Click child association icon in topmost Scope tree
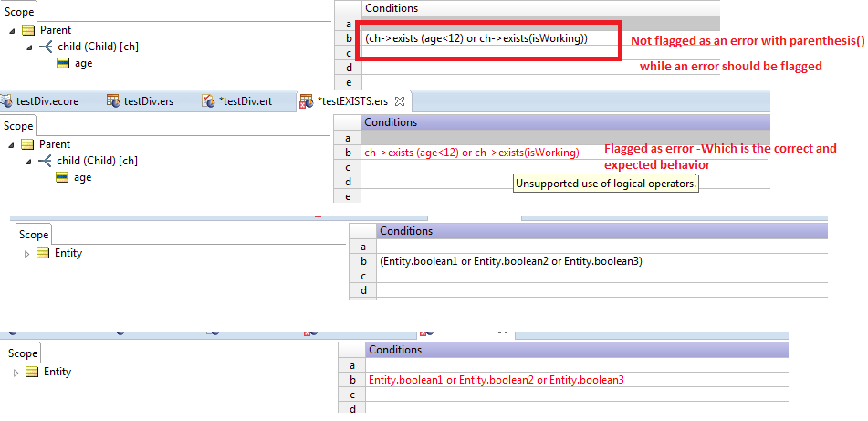 (x=46, y=47)
